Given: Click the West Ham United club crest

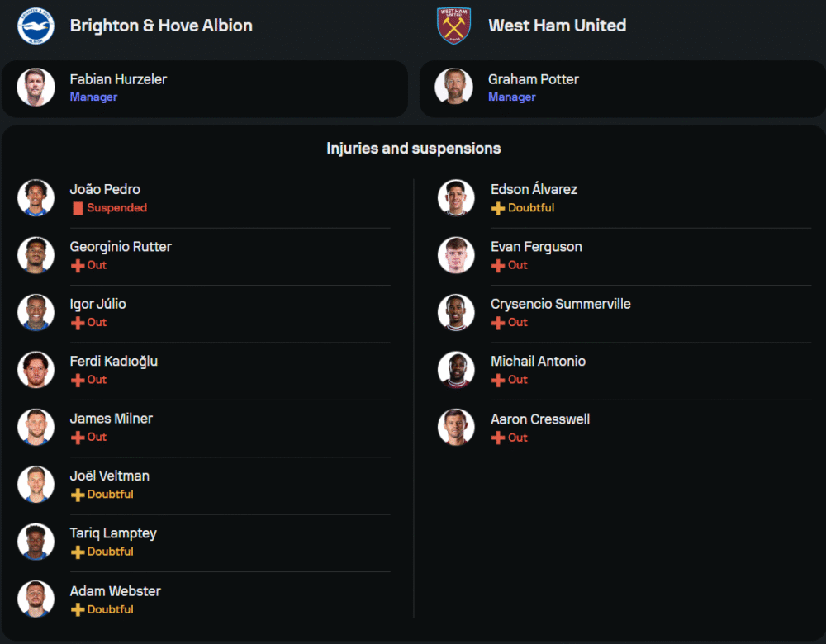Looking at the screenshot, I should [453, 26].
